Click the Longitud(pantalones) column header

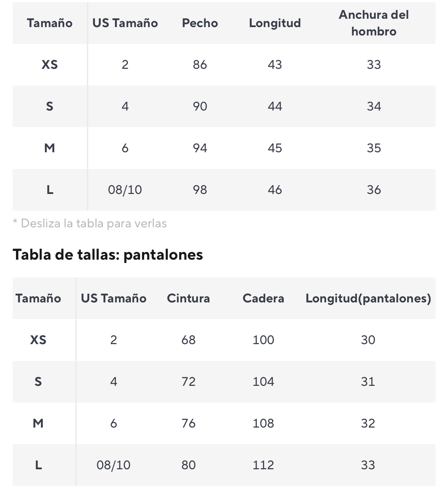[368, 298]
